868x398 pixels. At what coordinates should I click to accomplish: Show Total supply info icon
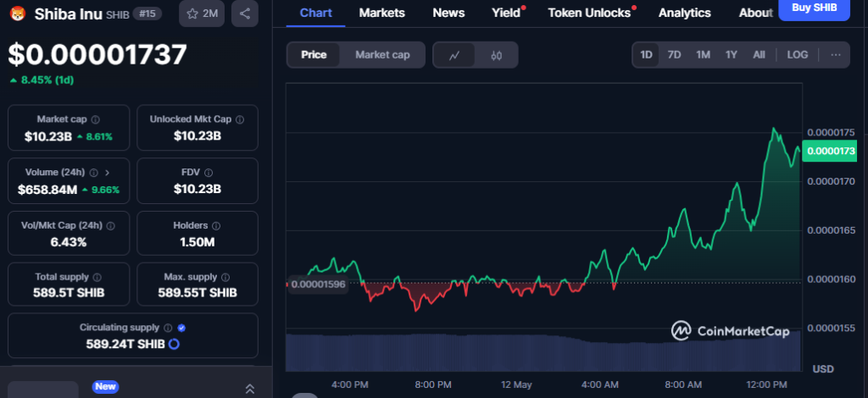pyautogui.click(x=97, y=277)
